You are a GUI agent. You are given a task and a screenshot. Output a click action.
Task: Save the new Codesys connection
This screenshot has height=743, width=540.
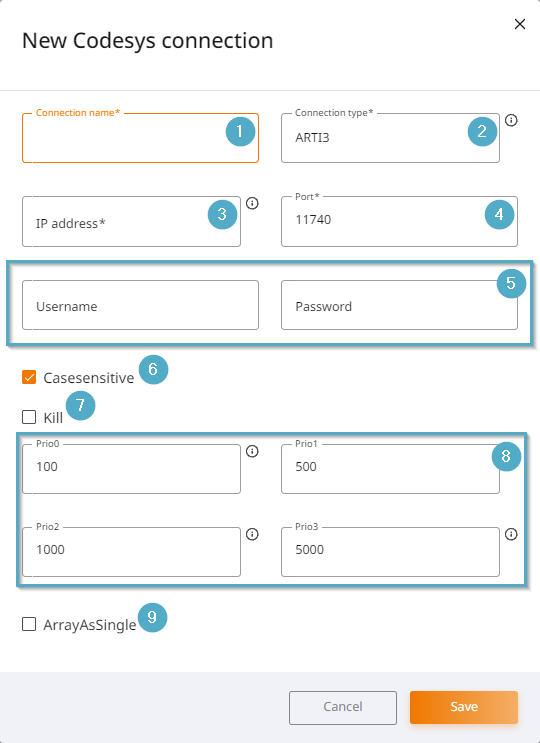[464, 707]
